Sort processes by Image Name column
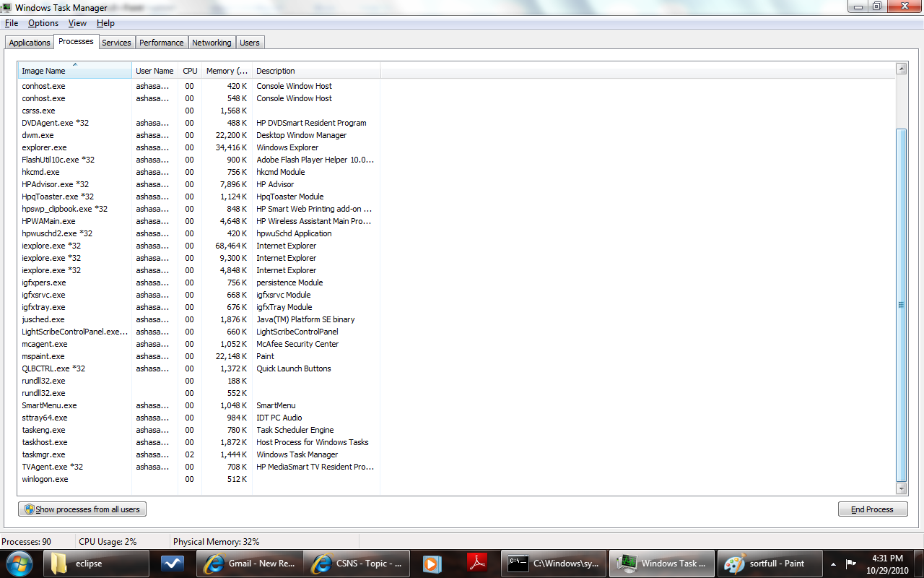Screen dimensions: 924x578 click(74, 71)
